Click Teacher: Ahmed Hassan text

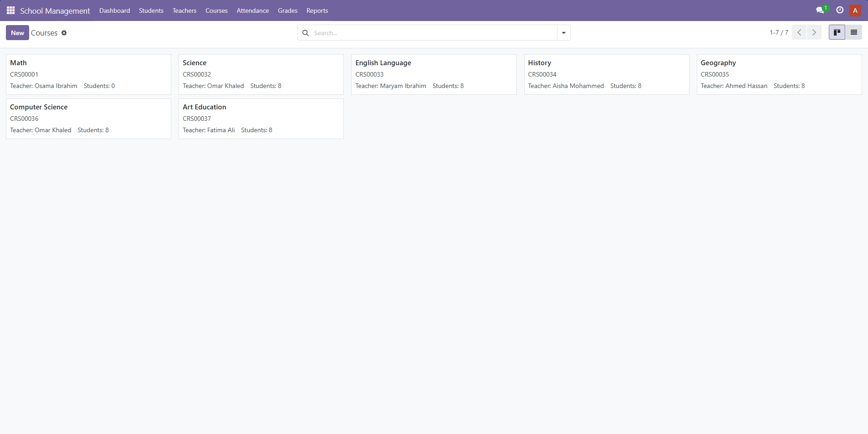734,86
